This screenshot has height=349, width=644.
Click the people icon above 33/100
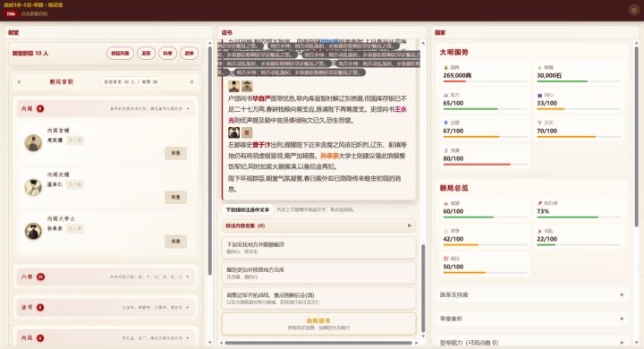point(539,95)
